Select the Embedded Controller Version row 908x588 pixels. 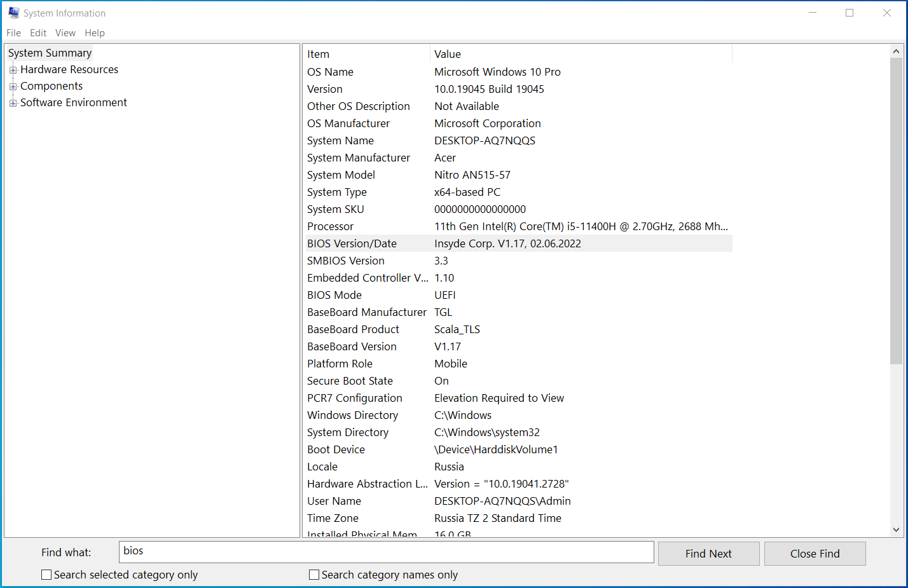[518, 278]
